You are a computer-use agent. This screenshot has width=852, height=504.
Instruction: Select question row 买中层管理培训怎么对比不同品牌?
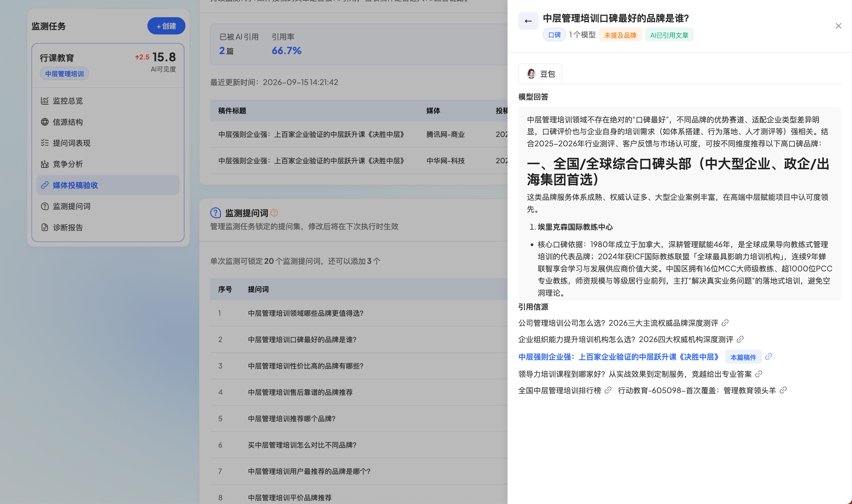pos(359,445)
